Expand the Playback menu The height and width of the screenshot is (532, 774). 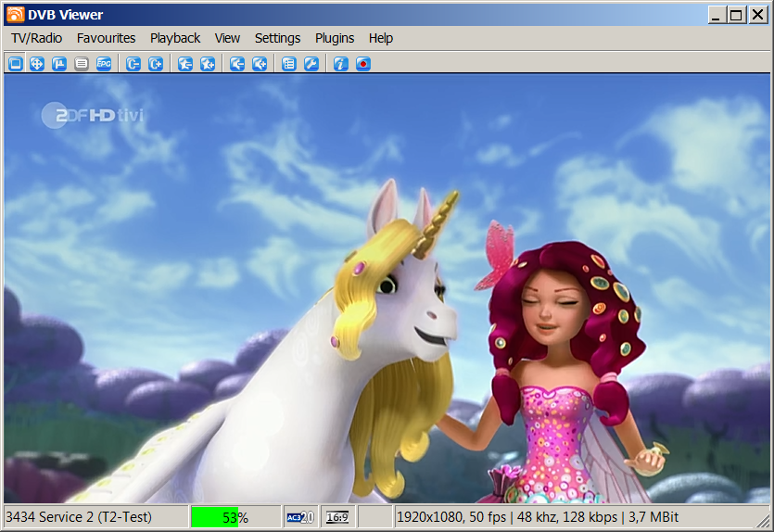(175, 38)
